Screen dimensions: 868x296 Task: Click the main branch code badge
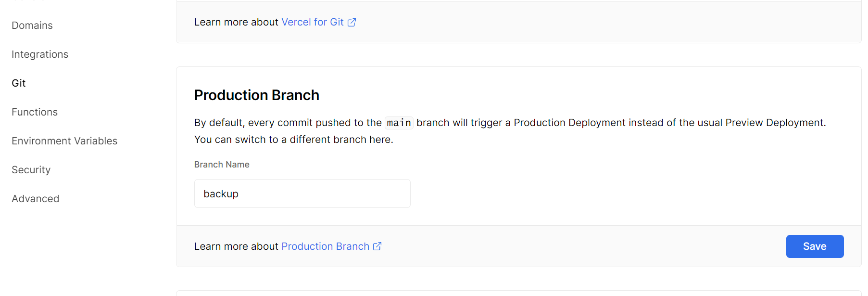tap(399, 123)
